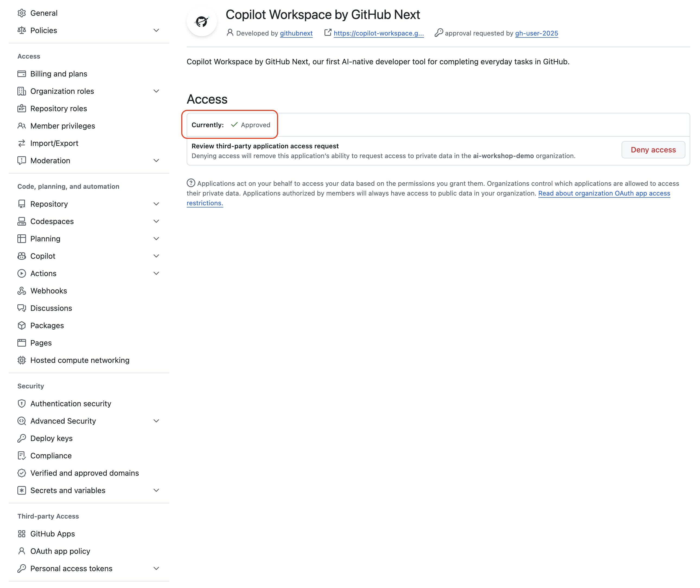Click the Deny access button
This screenshot has width=700, height=588.
pos(653,150)
